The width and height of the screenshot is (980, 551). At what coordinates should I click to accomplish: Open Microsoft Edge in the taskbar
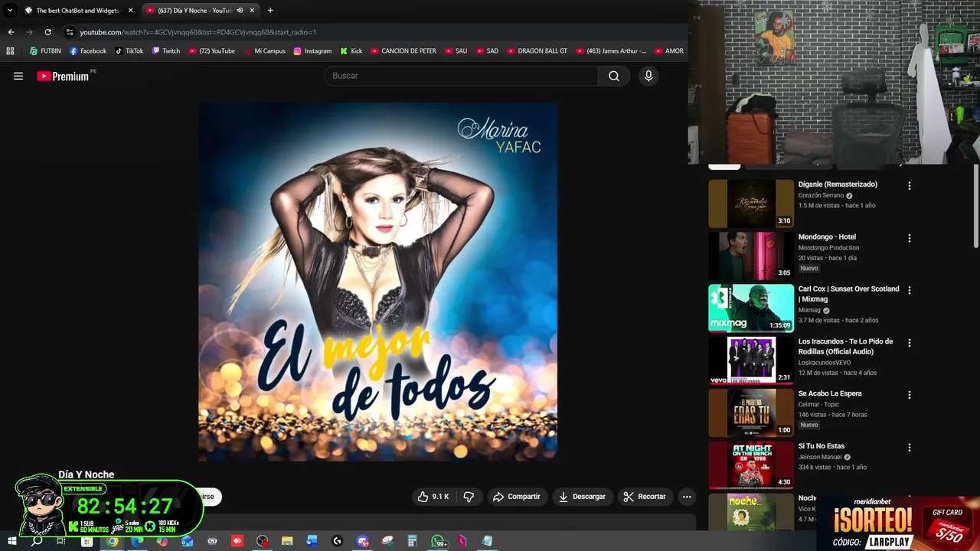138,541
